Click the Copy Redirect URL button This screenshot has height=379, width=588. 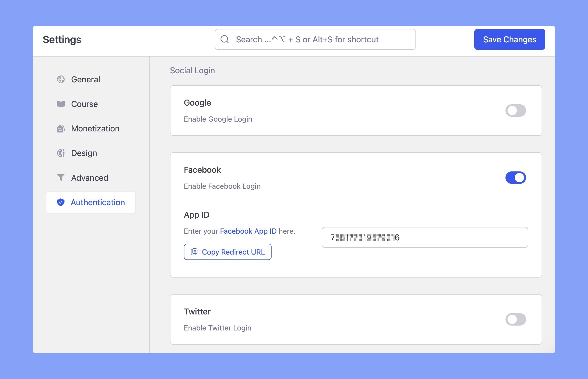tap(228, 252)
